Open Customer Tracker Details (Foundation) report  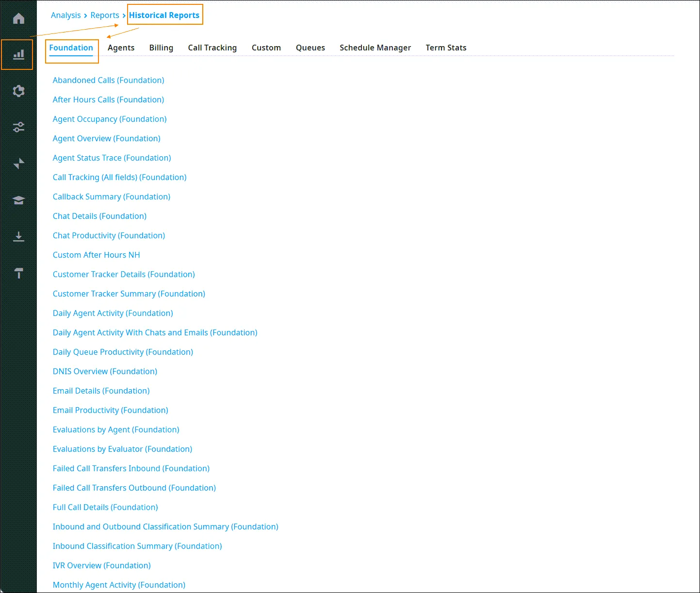[x=124, y=274]
